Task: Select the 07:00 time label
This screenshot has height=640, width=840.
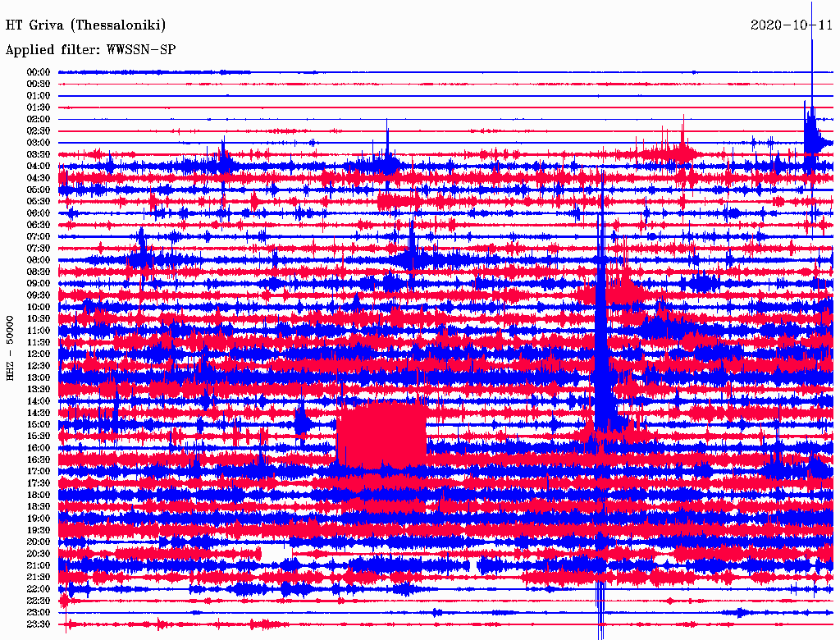Action: 39,237
